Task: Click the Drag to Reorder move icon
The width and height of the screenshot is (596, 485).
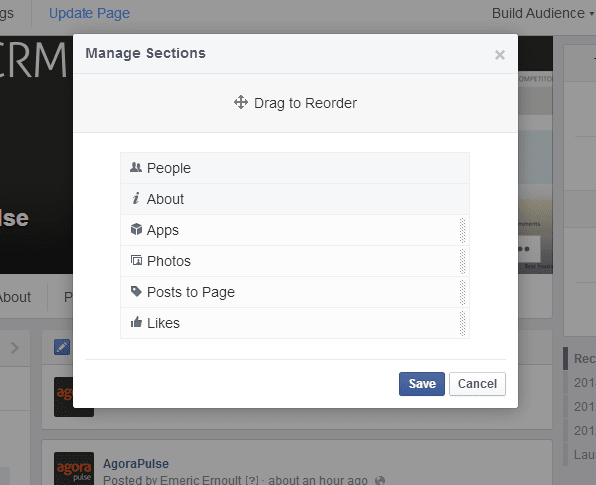Action: (241, 102)
